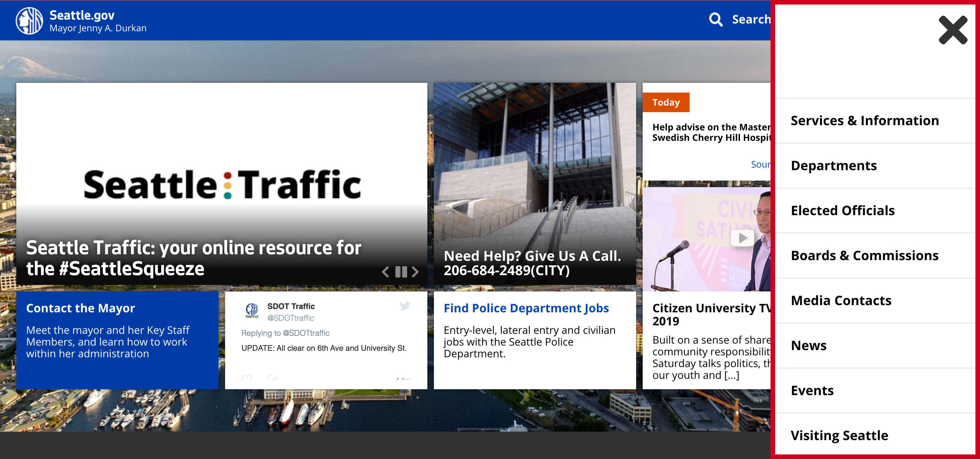Click the Seattle city seal logo
Image resolution: width=980 pixels, height=459 pixels.
(29, 21)
